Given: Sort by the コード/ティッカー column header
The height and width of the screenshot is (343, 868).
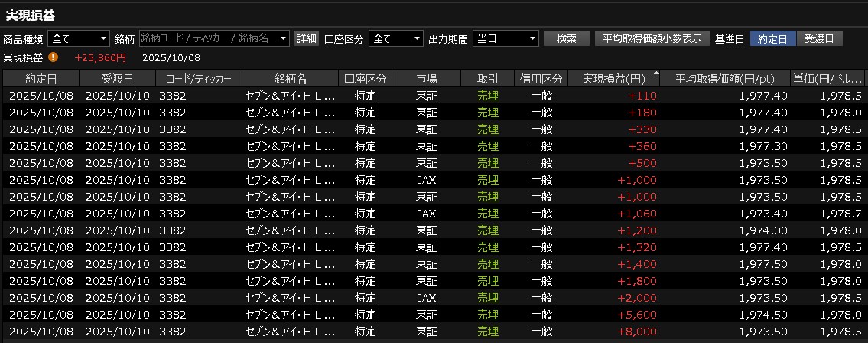Looking at the screenshot, I should pos(199,78).
